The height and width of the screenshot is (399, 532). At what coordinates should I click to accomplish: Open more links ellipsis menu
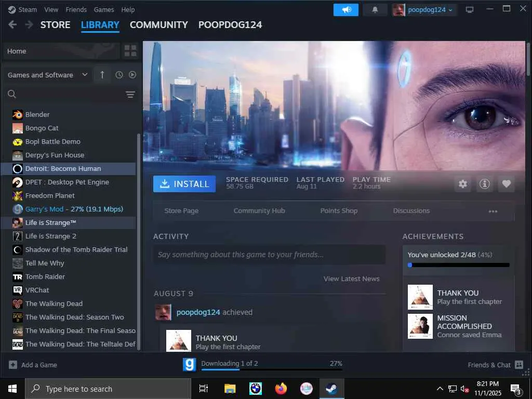click(x=493, y=211)
